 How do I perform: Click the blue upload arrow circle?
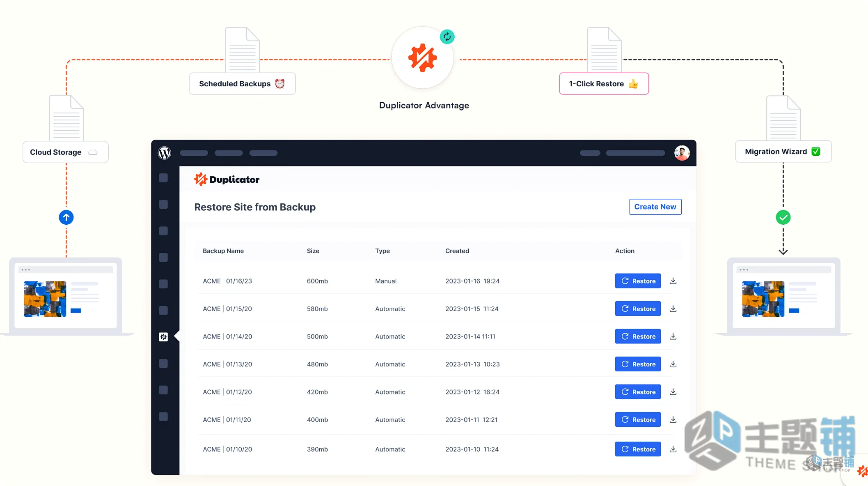(66, 217)
